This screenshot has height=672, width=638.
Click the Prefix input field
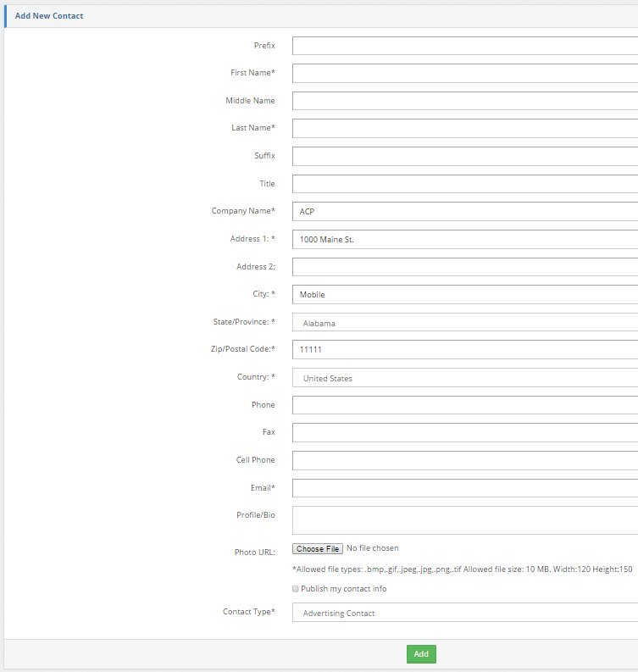click(x=464, y=46)
